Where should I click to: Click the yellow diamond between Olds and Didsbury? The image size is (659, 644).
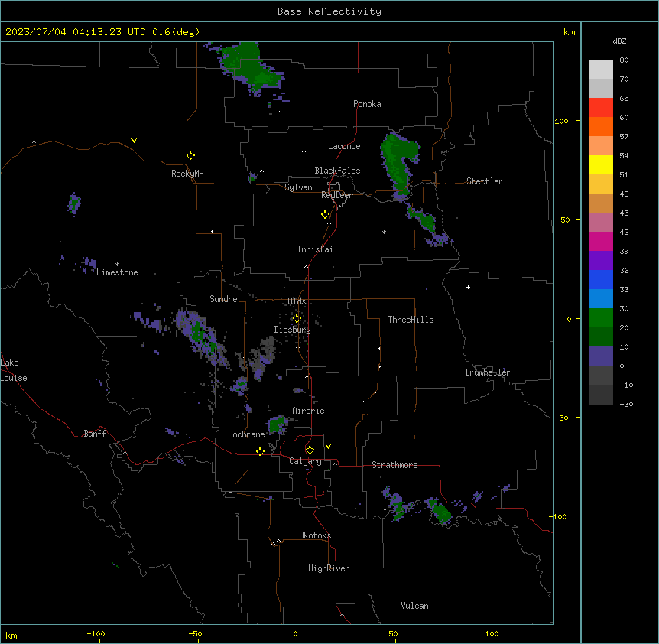click(x=297, y=319)
